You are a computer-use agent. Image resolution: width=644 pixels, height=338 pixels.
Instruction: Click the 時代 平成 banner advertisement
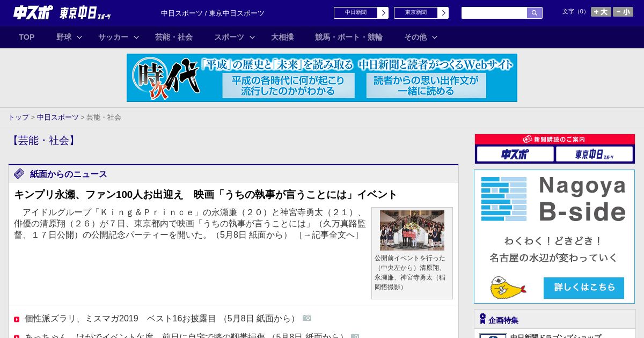[322, 78]
